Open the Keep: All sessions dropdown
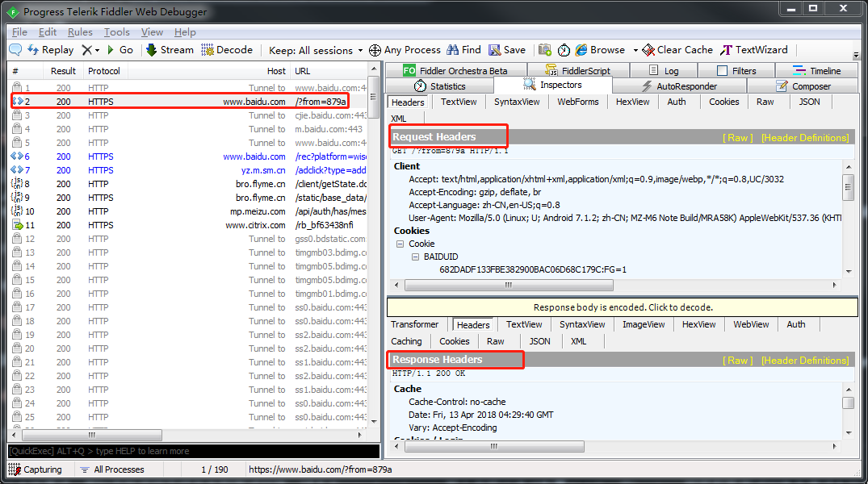 pyautogui.click(x=316, y=50)
